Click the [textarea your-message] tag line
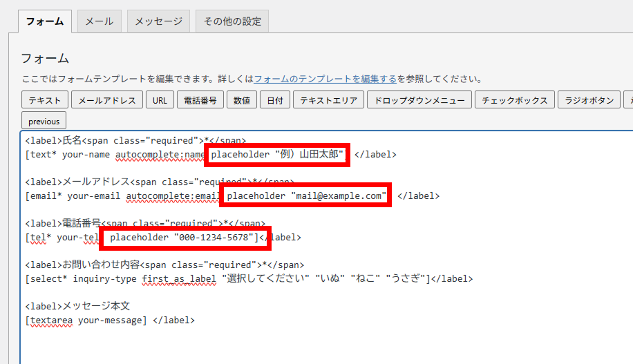The width and height of the screenshot is (633, 364). pos(86,320)
